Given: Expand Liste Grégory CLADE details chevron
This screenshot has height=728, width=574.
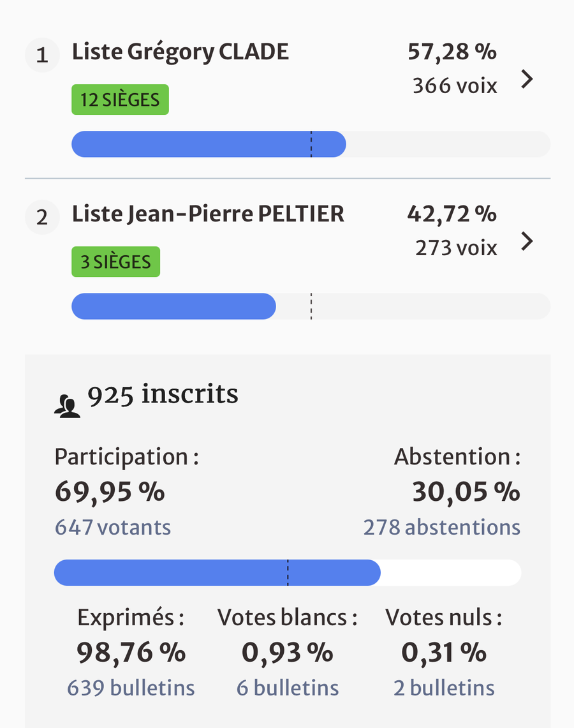Looking at the screenshot, I should (x=526, y=80).
